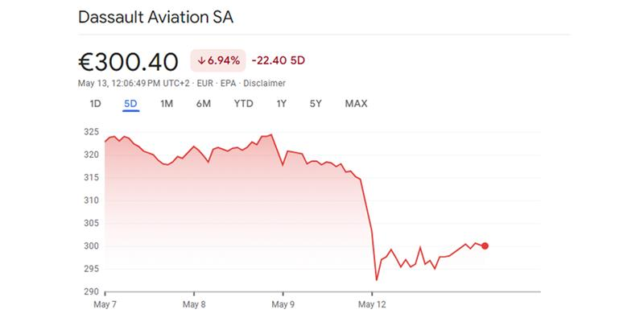Click the €300.40 current price
The width and height of the screenshot is (644, 322).
tap(129, 61)
